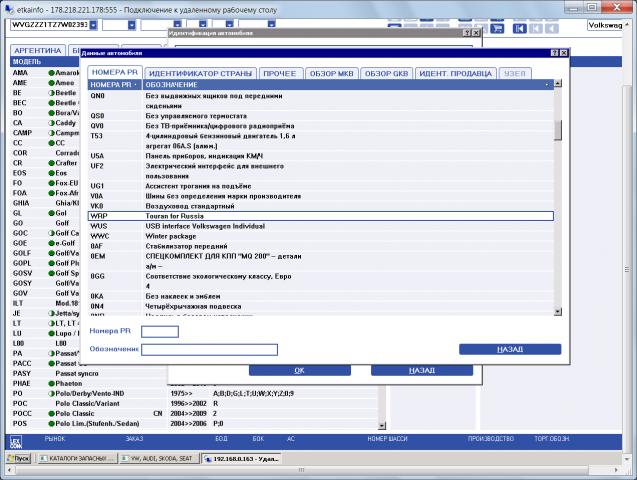
Task: Switch to ОБЗОР МКВ tab
Action: click(332, 74)
